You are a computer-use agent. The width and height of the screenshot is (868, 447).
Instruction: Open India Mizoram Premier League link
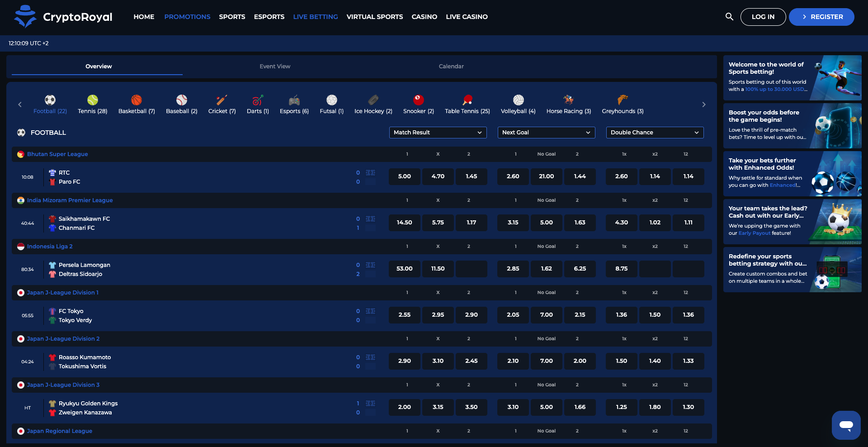[x=70, y=200]
